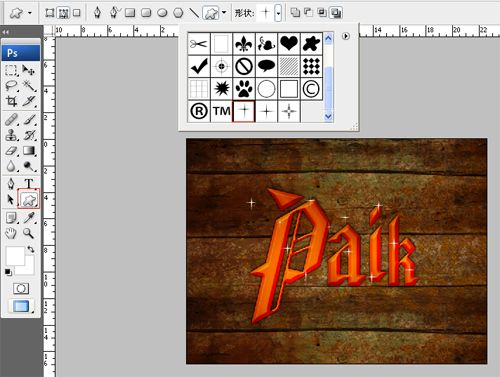Choose the Custom Shape tool in options bar
Image resolution: width=500 pixels, height=377 pixels.
[211, 13]
